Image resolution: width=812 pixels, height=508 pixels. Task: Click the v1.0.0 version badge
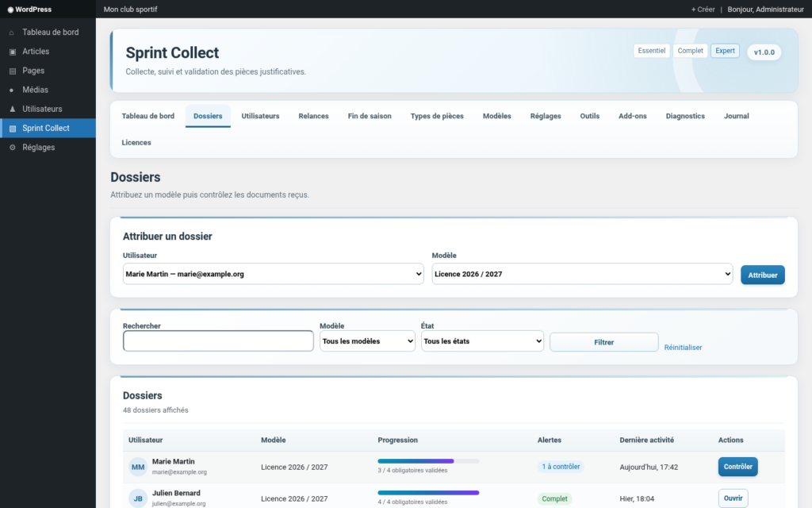[764, 52]
